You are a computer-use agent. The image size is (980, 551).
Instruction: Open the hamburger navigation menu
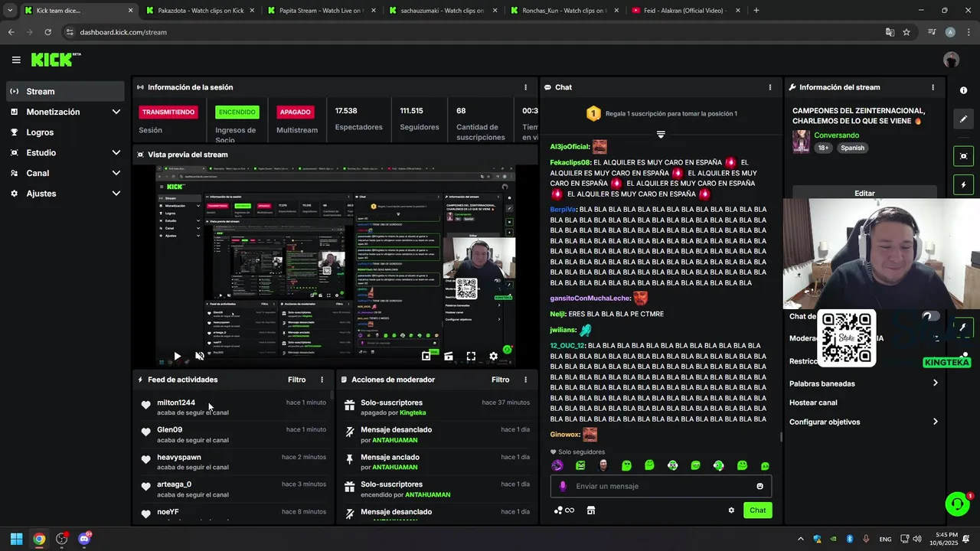pos(16,60)
